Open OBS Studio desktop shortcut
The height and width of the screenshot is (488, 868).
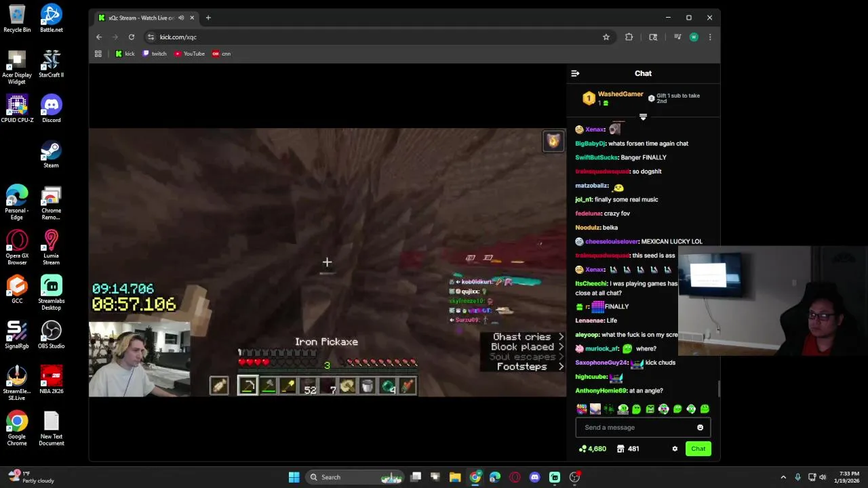click(52, 335)
